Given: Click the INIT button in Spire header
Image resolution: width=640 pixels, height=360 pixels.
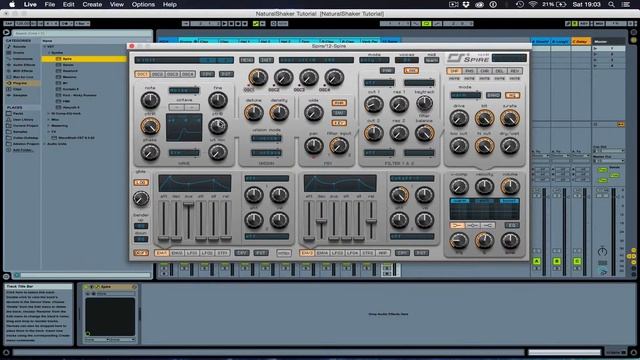Looking at the screenshot, I should [266, 60].
